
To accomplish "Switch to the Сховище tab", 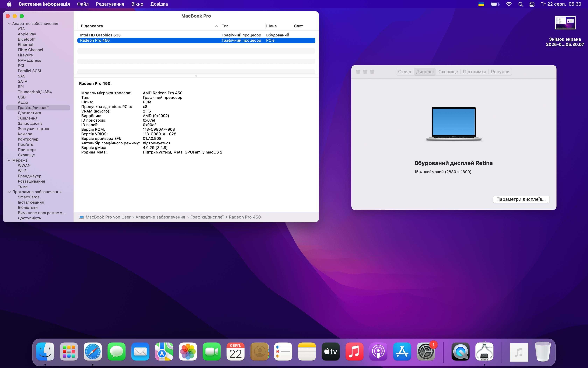I will point(448,72).
